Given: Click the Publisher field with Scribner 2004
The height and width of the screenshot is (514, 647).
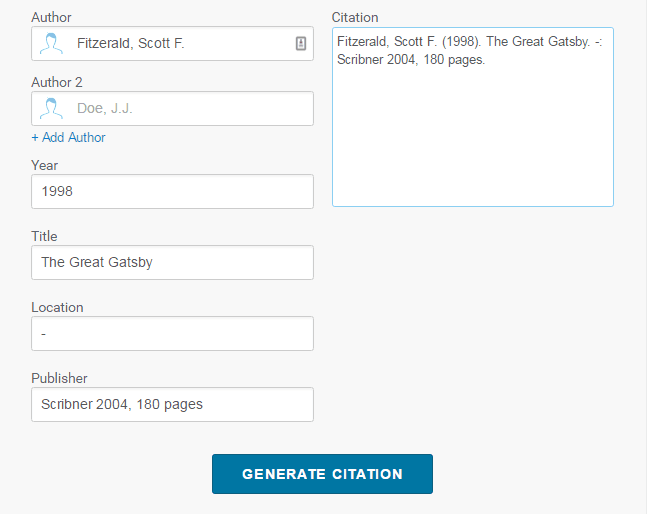Looking at the screenshot, I should coord(172,404).
